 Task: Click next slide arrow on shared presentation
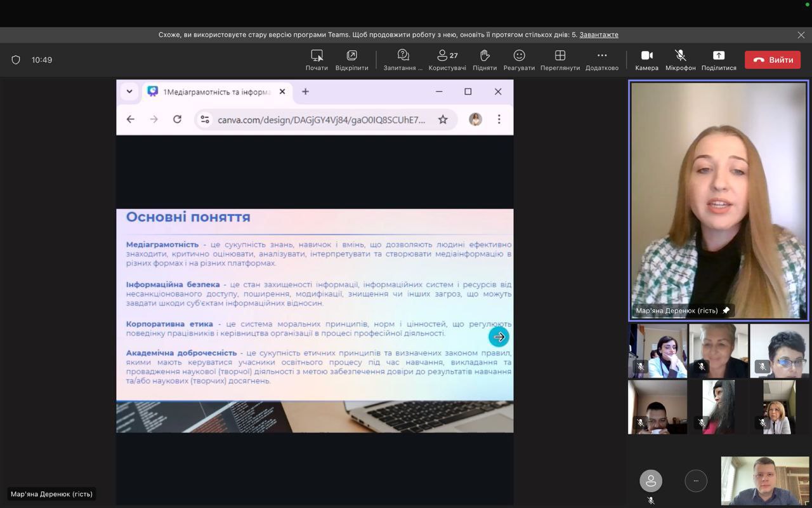click(499, 337)
